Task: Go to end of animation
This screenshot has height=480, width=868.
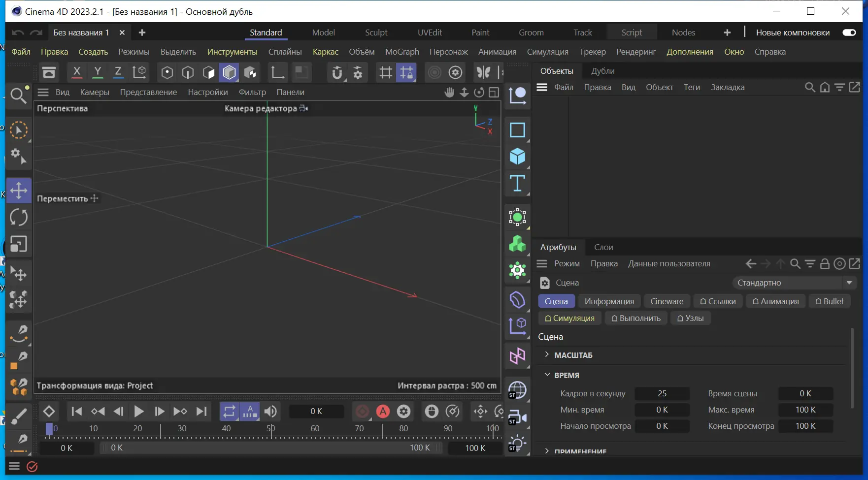Action: pyautogui.click(x=201, y=411)
